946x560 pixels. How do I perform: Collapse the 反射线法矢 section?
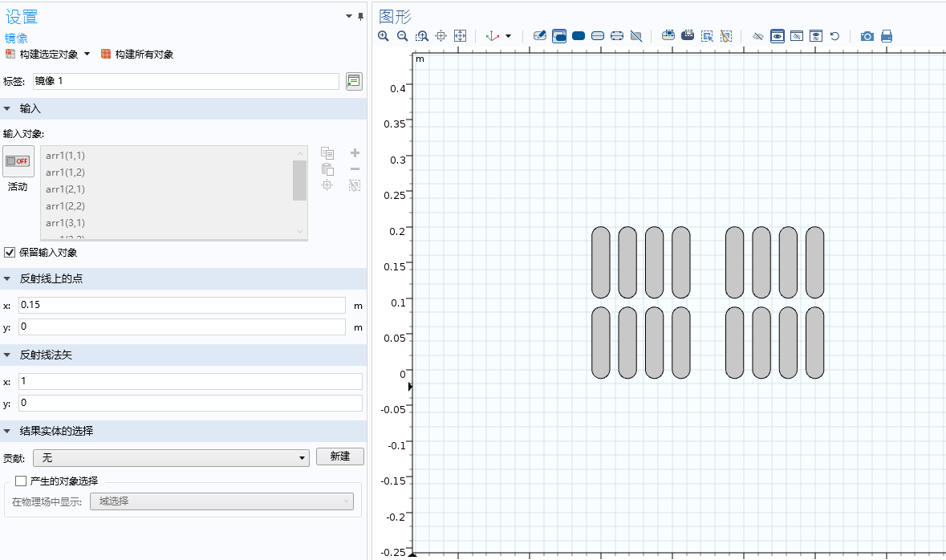[7, 355]
